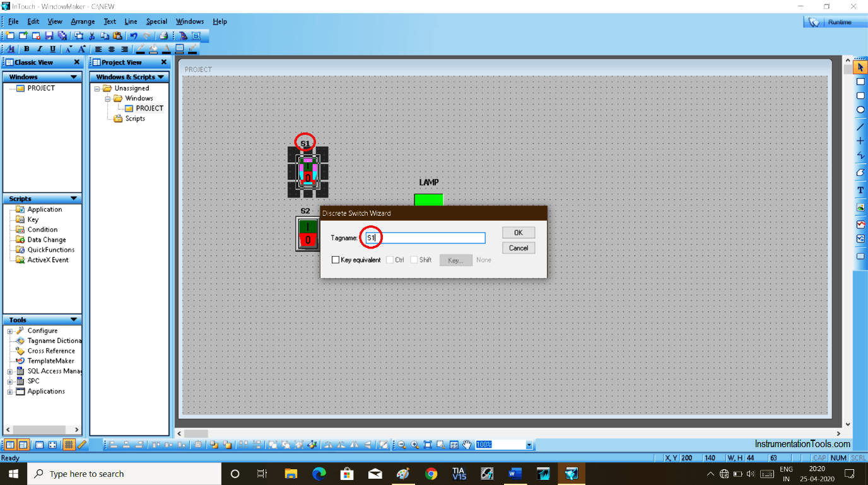The image size is (868, 485).
Task: Click the Bold formatting icon
Action: (26, 49)
